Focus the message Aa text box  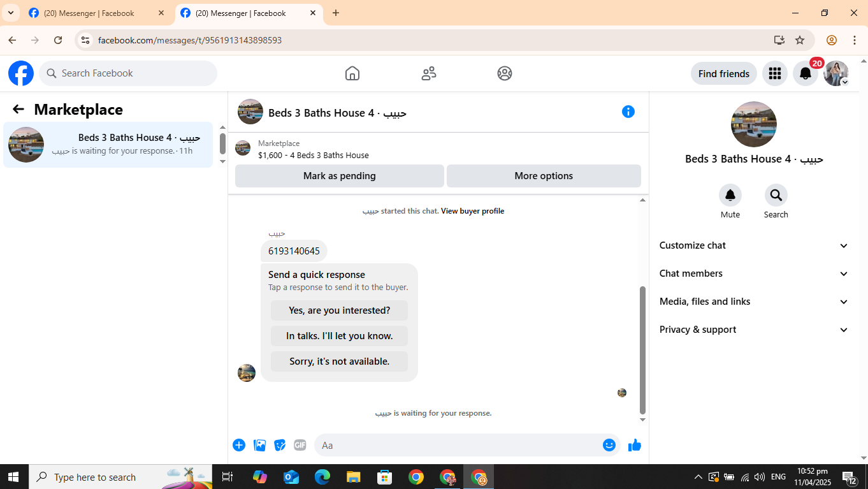coord(467,445)
